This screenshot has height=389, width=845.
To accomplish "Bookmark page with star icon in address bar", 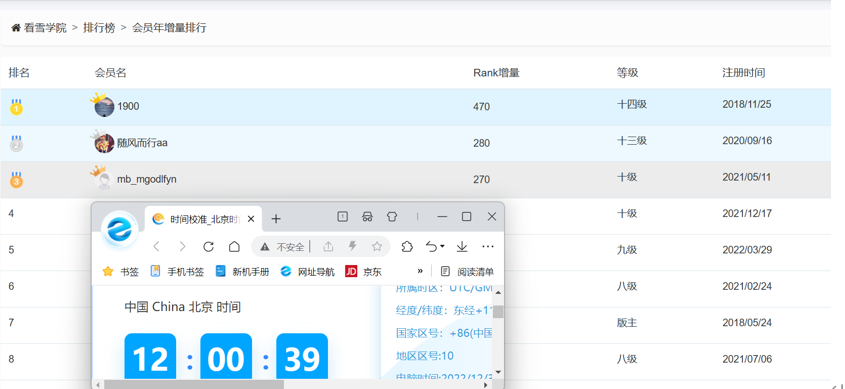I will click(377, 247).
